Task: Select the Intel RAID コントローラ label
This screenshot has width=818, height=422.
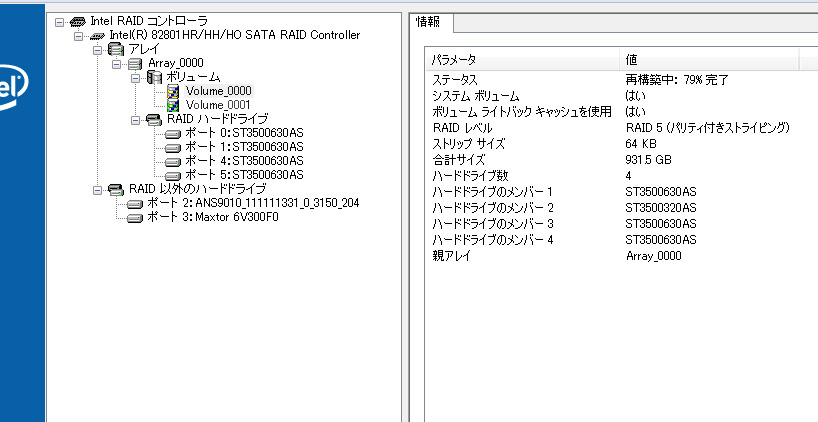Action: tap(149, 21)
